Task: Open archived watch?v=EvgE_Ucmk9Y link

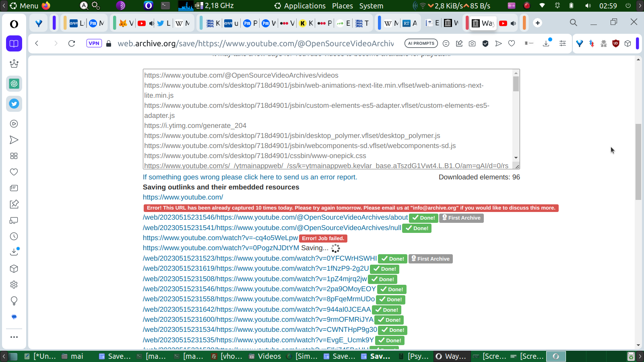Action: (258, 340)
